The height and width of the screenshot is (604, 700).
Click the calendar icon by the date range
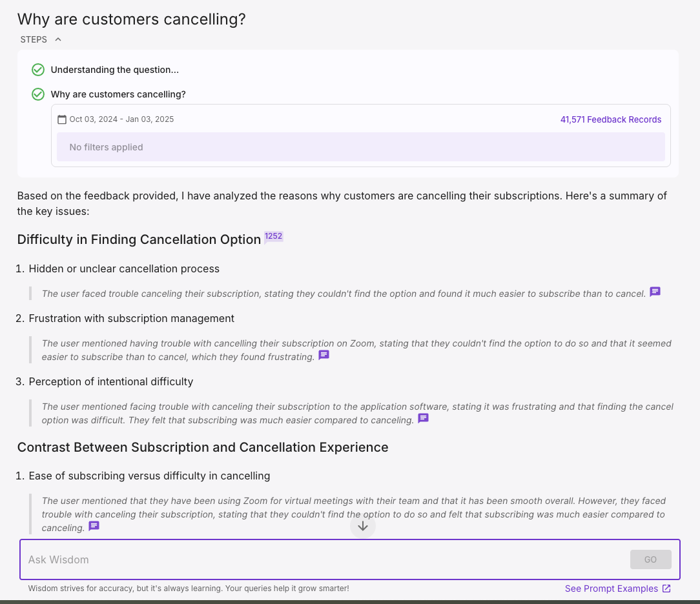[x=62, y=119]
